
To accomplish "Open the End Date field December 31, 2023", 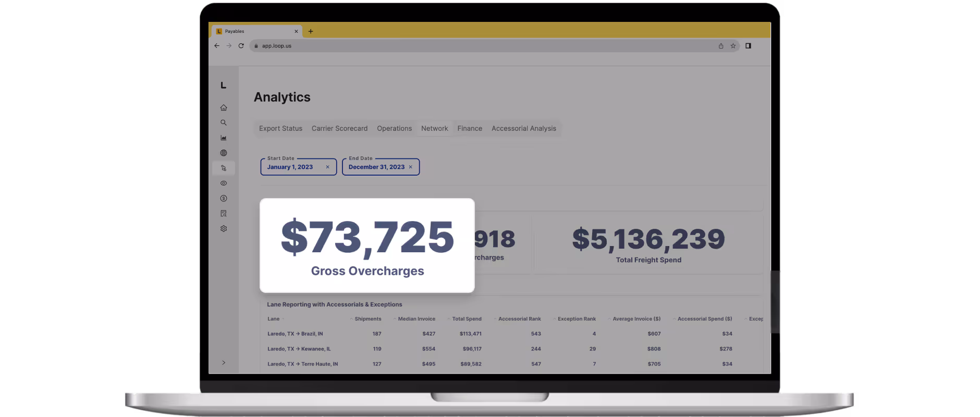I will click(381, 167).
